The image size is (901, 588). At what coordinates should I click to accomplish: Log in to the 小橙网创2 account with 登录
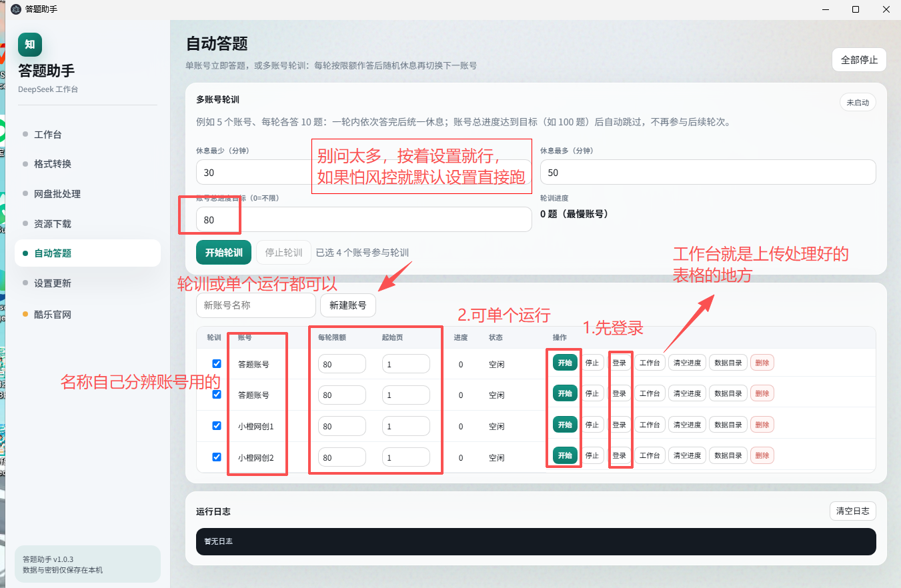(619, 455)
